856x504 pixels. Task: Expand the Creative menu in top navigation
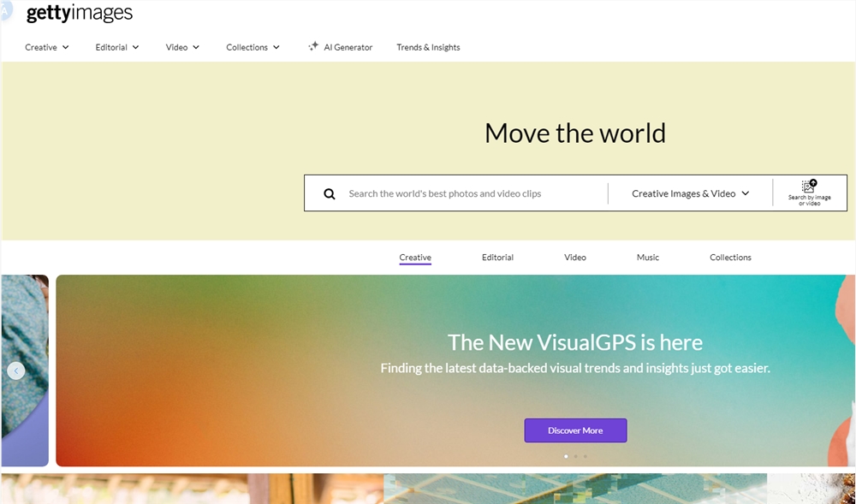tap(47, 48)
